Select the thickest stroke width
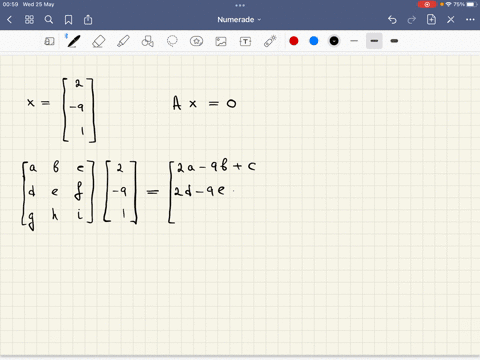This screenshot has height=360, width=480. 394,41
